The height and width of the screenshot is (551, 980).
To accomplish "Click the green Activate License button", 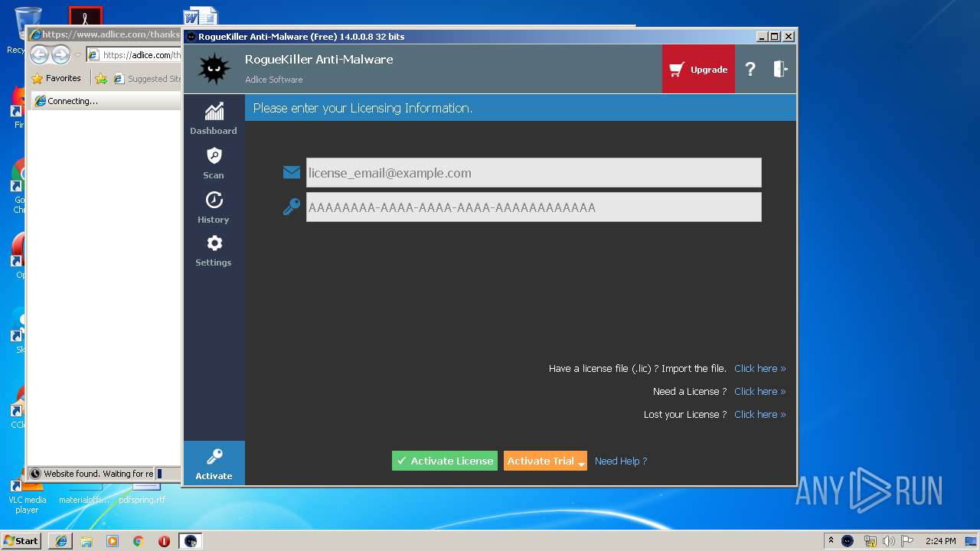I will coord(445,461).
